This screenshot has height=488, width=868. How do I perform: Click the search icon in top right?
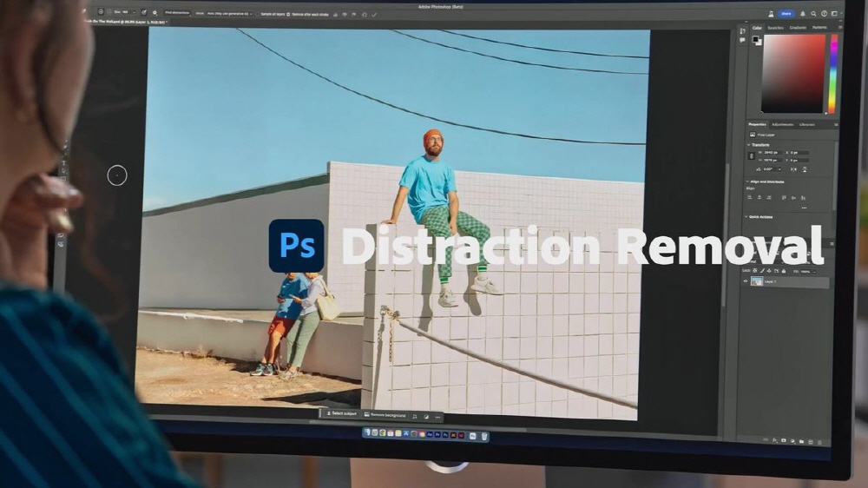(x=812, y=14)
